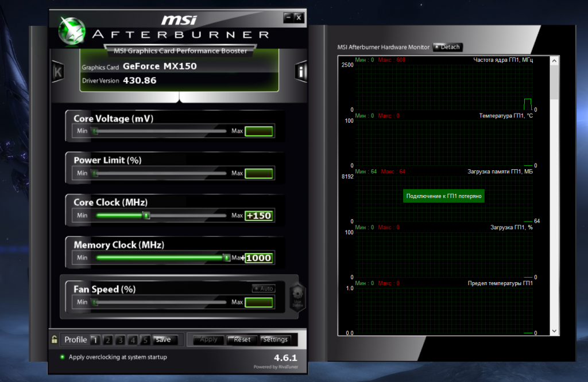
Task: Select profile slot 1
Action: click(x=95, y=340)
